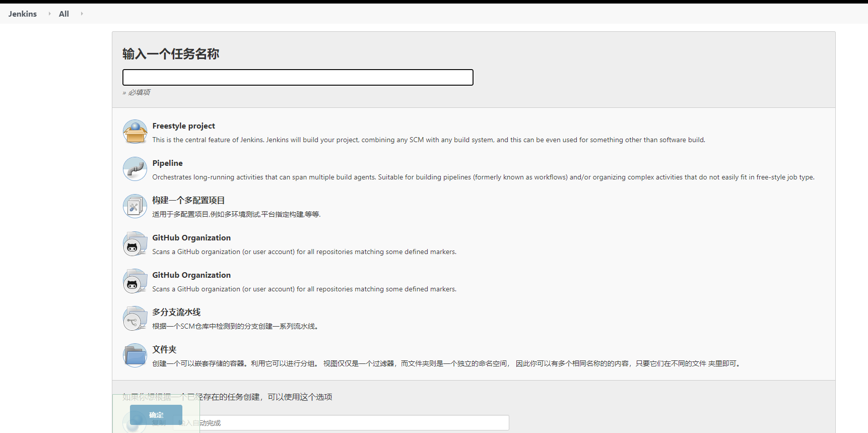This screenshot has width=868, height=433.
Task: Click the 根据一个SCM仓库 description line
Action: 235,327
